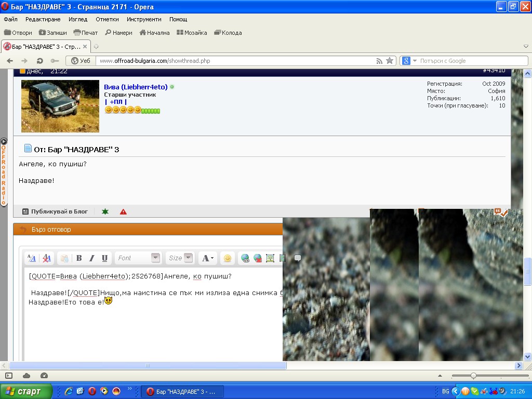Screen dimensions: 532x399
Task: Expand the text color dropdown arrow
Action: [212, 258]
